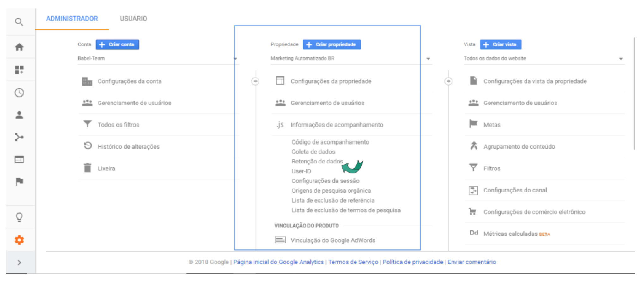Open the Behavior window icon
The image size is (644, 284).
point(19,159)
